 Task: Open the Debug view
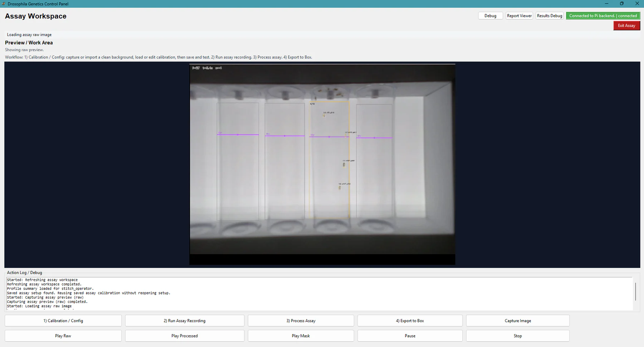(491, 16)
